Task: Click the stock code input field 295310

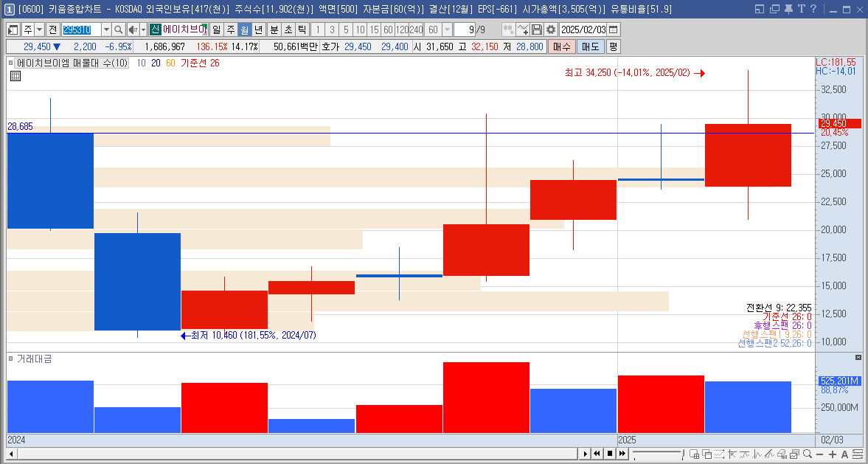Action: 81,30
